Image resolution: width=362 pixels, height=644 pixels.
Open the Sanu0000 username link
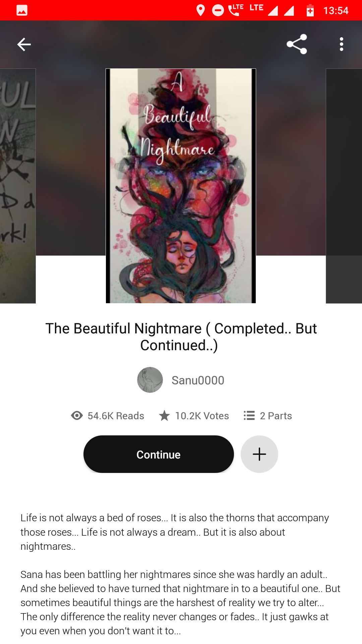coord(198,380)
